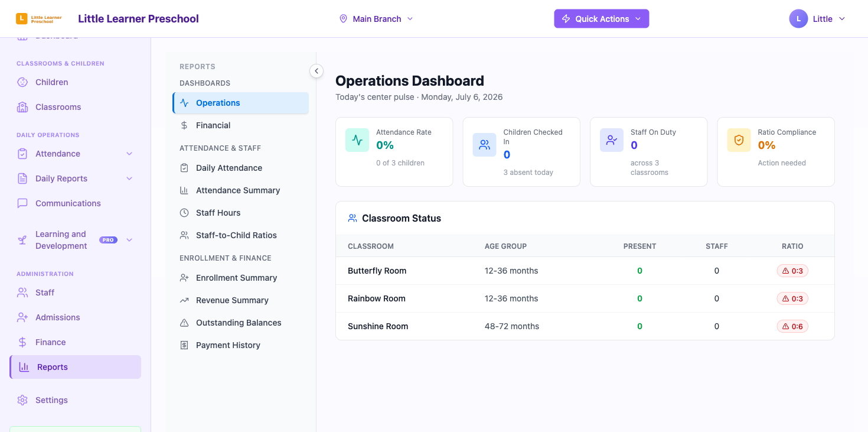Image resolution: width=868 pixels, height=432 pixels.
Task: Click the Reports bar chart icon
Action: [x=24, y=367]
